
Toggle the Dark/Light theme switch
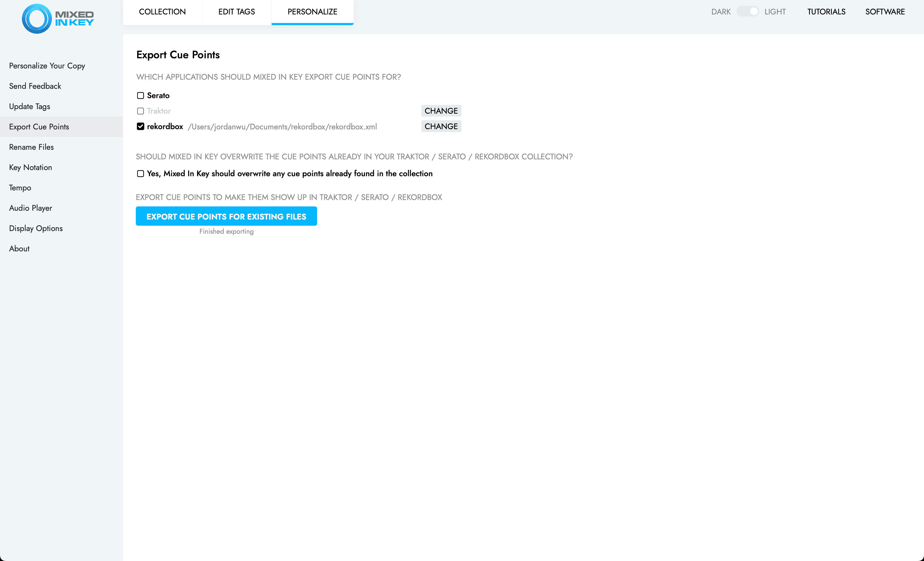coord(747,11)
